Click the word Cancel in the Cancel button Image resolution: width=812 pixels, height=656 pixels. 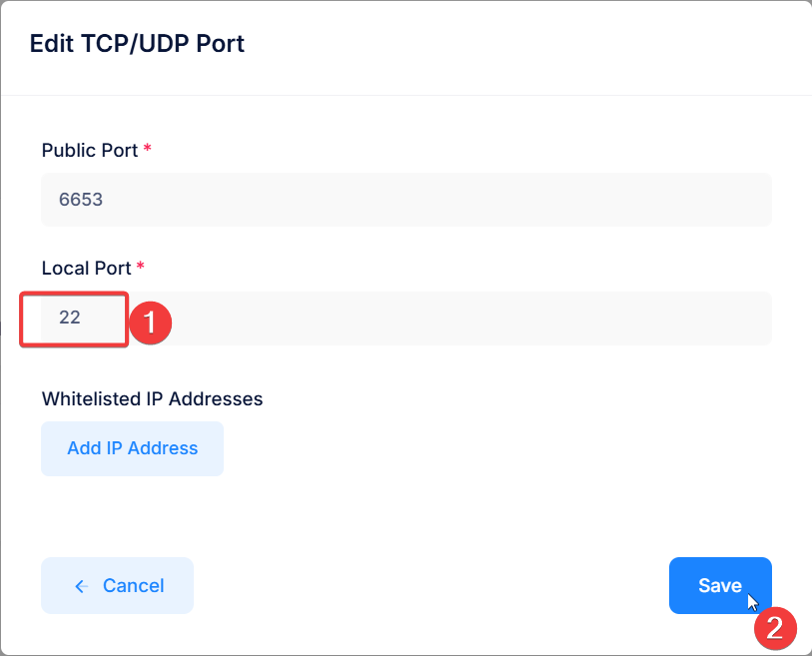click(x=133, y=585)
